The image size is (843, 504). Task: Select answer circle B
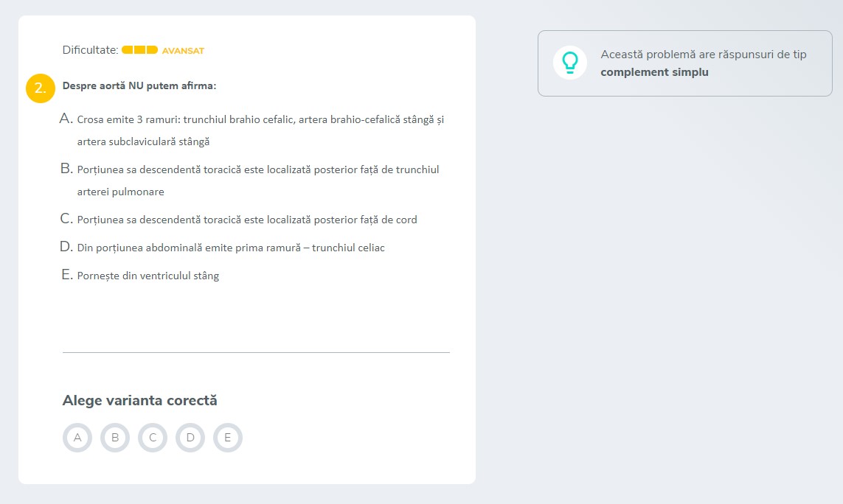coord(115,438)
